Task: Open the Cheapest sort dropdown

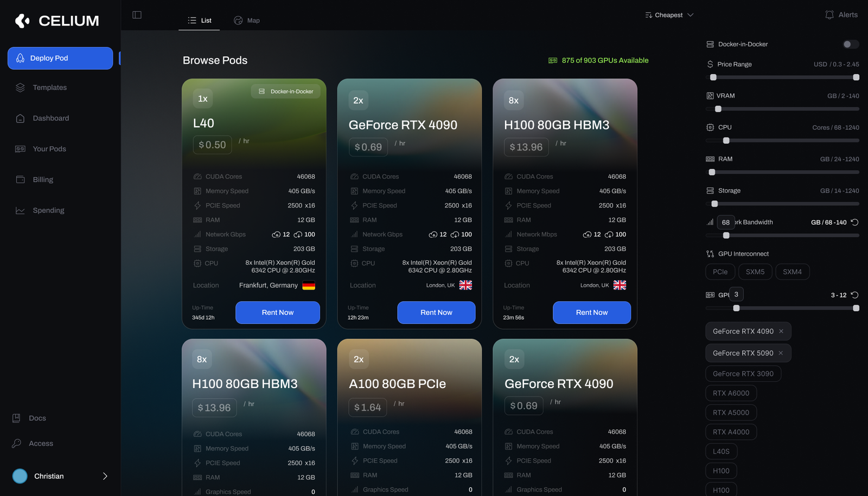Action: click(669, 15)
